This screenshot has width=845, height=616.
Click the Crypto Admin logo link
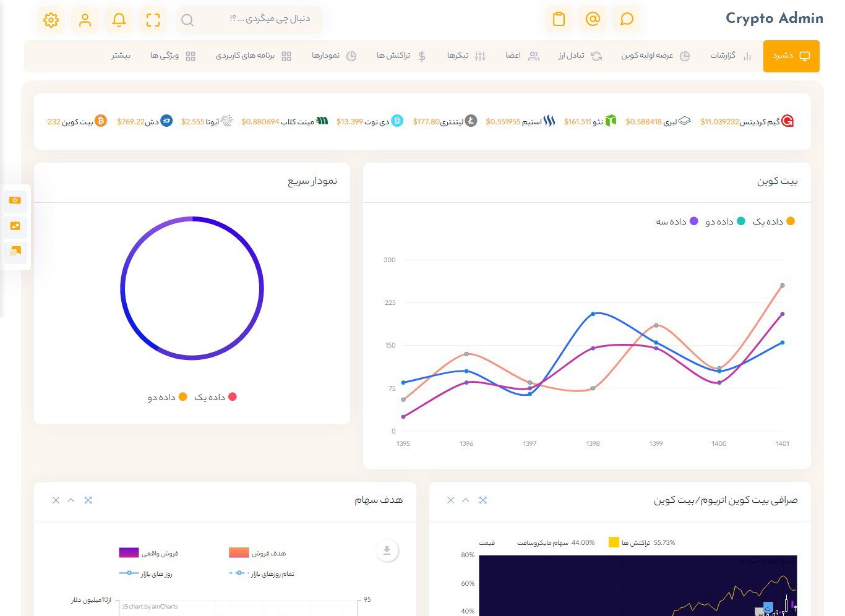click(x=774, y=19)
